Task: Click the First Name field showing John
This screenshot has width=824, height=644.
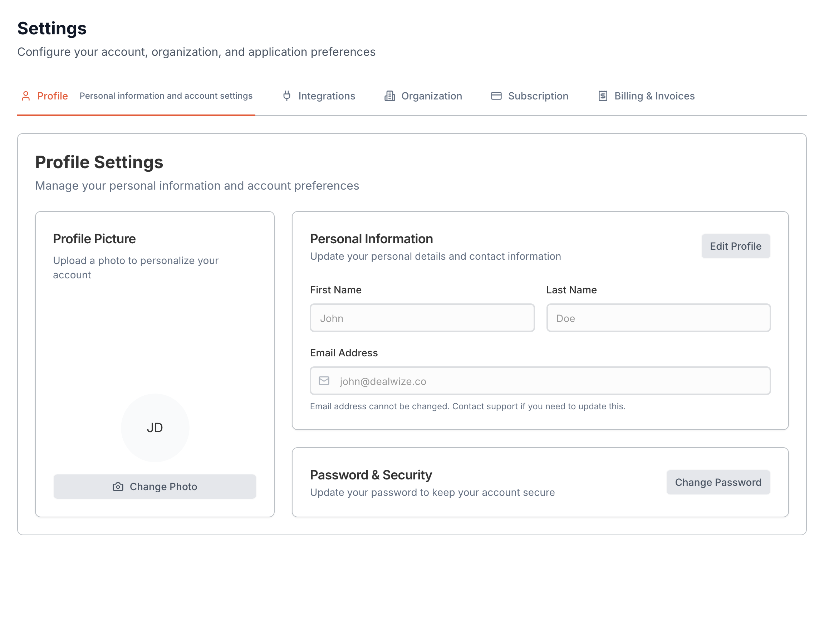Action: point(422,318)
